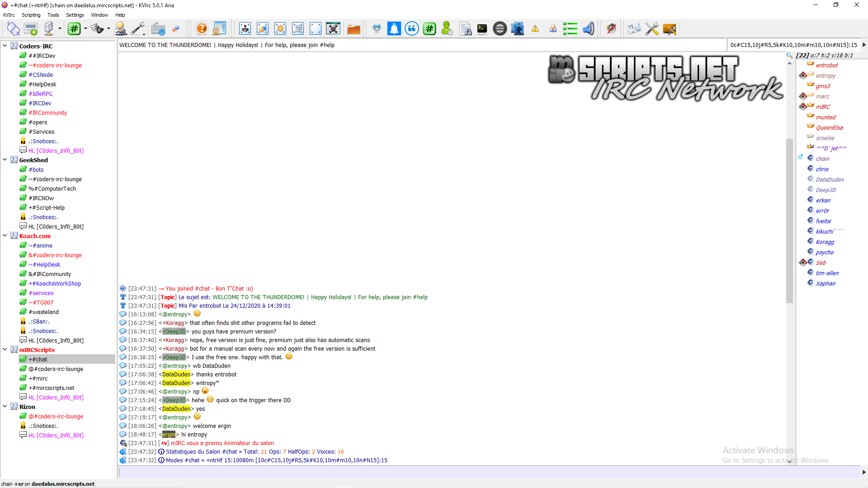Open the crossed wrench-screwdriver options icon
This screenshot has width=868, height=488.
click(652, 29)
